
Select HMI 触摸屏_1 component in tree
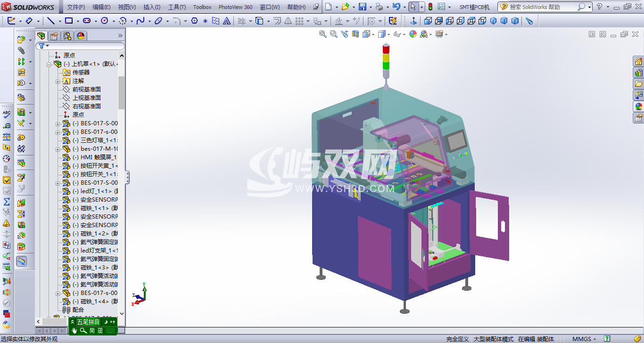[x=94, y=157]
